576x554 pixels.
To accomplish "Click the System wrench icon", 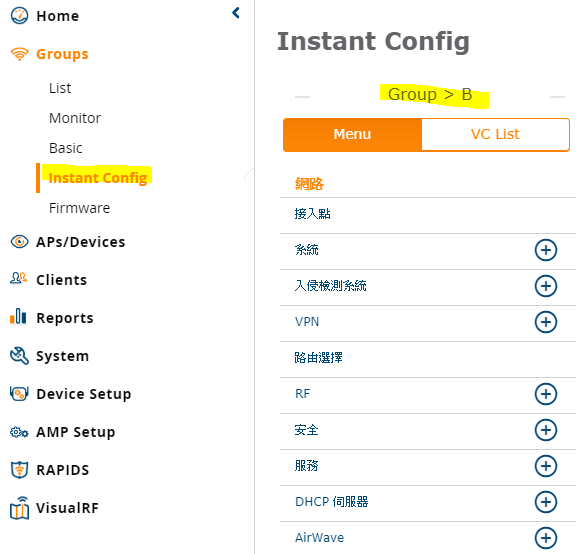I will (x=19, y=356).
